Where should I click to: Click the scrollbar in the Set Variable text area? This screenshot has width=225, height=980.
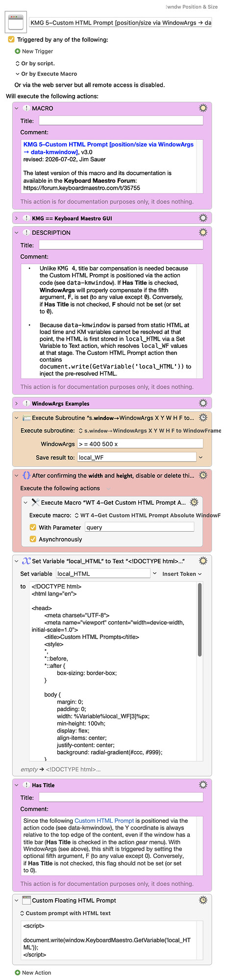click(200, 619)
